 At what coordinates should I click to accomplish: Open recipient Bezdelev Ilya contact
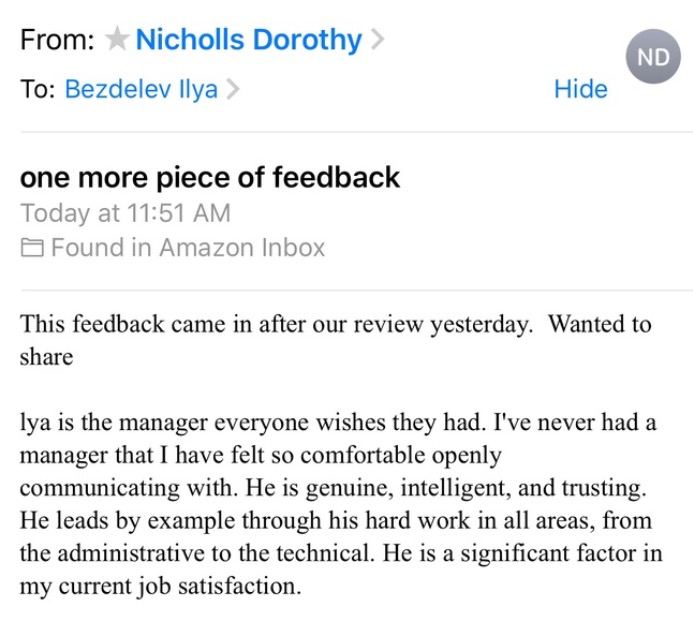(x=142, y=89)
